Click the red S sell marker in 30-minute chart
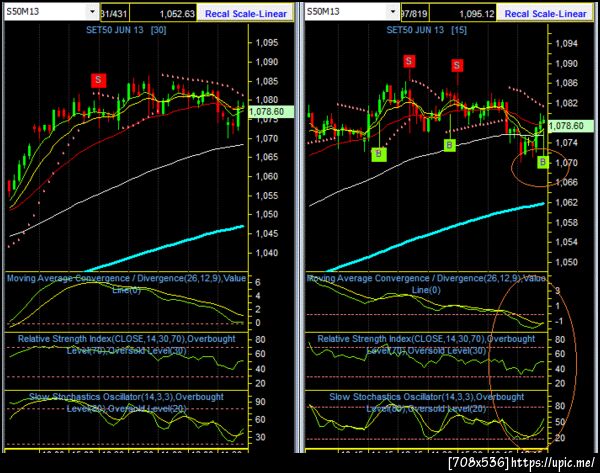This screenshot has height=473, width=600. (x=98, y=80)
